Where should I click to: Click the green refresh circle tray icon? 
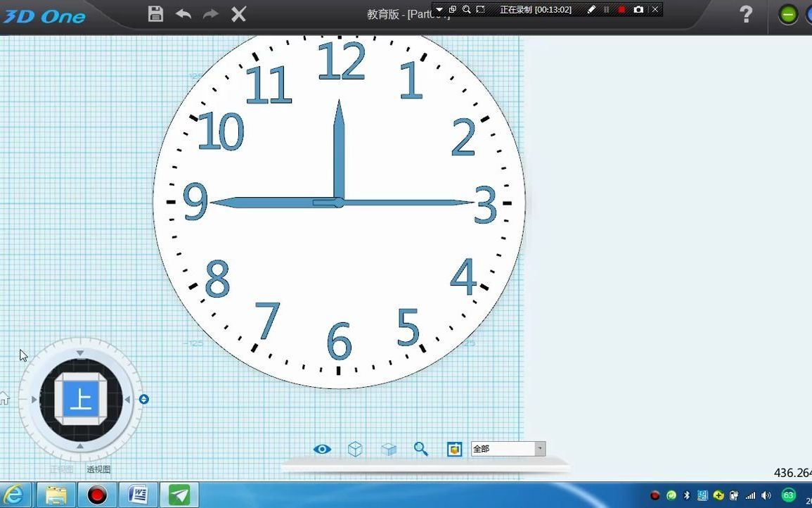pyautogui.click(x=671, y=495)
